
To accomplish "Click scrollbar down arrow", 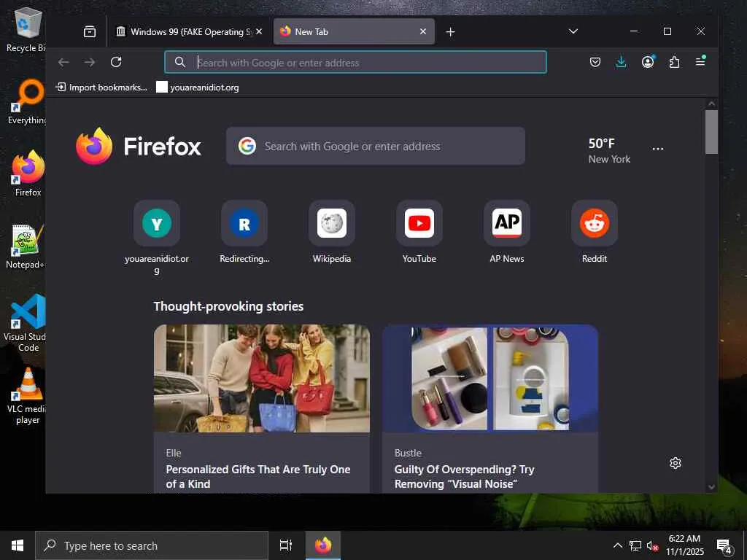I will click(711, 486).
